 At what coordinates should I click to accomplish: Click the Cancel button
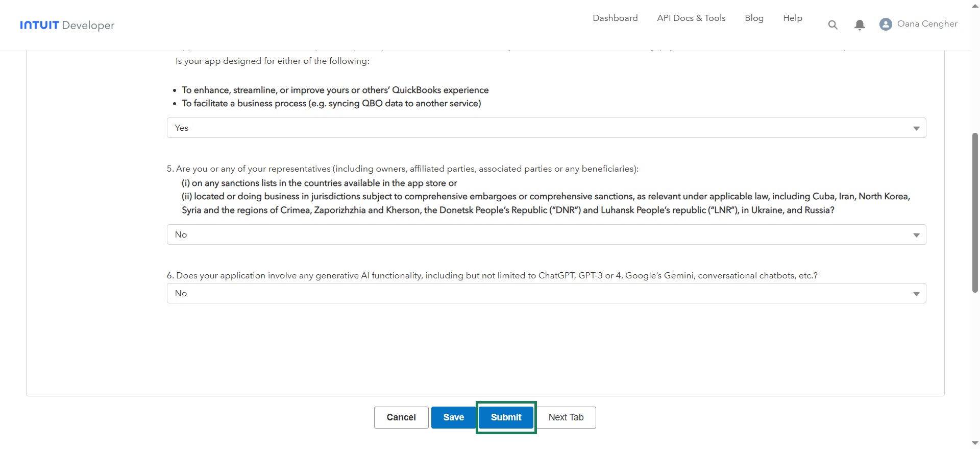[x=401, y=417]
